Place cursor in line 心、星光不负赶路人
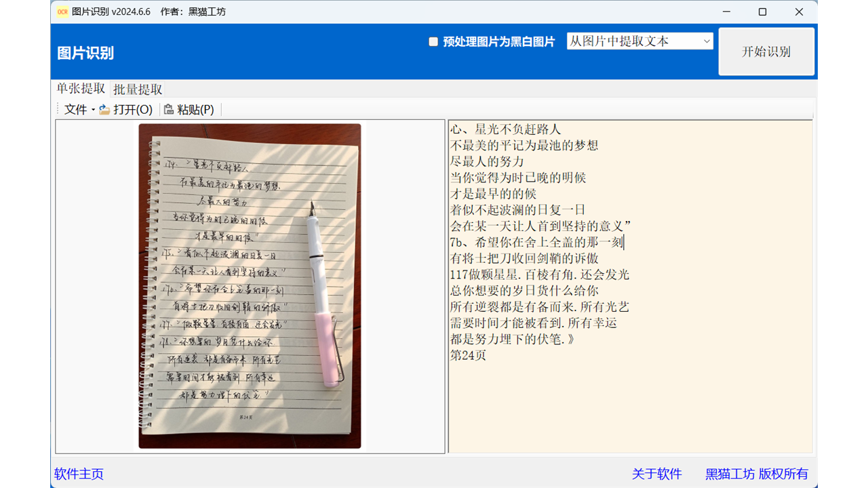 505,129
